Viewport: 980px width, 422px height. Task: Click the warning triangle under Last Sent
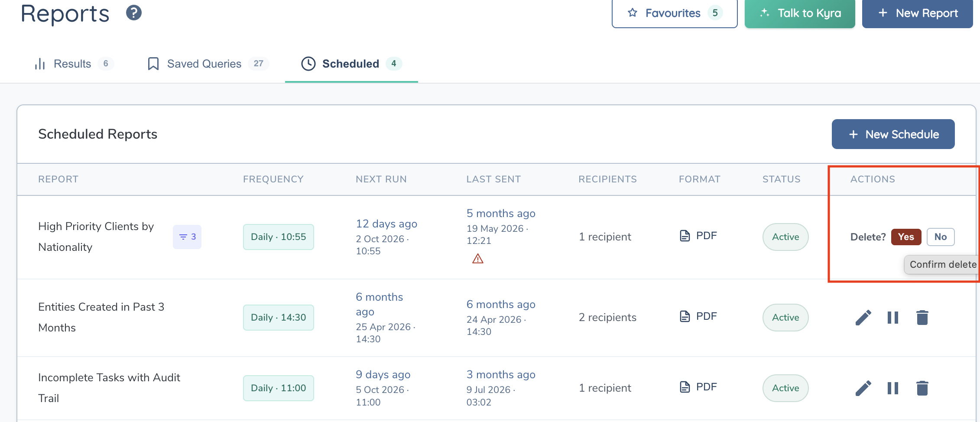[478, 259]
